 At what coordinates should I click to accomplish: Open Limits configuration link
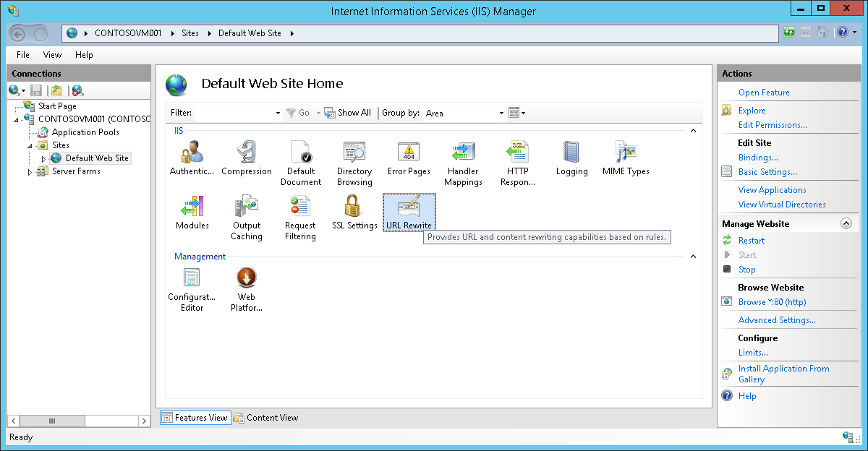coord(753,353)
